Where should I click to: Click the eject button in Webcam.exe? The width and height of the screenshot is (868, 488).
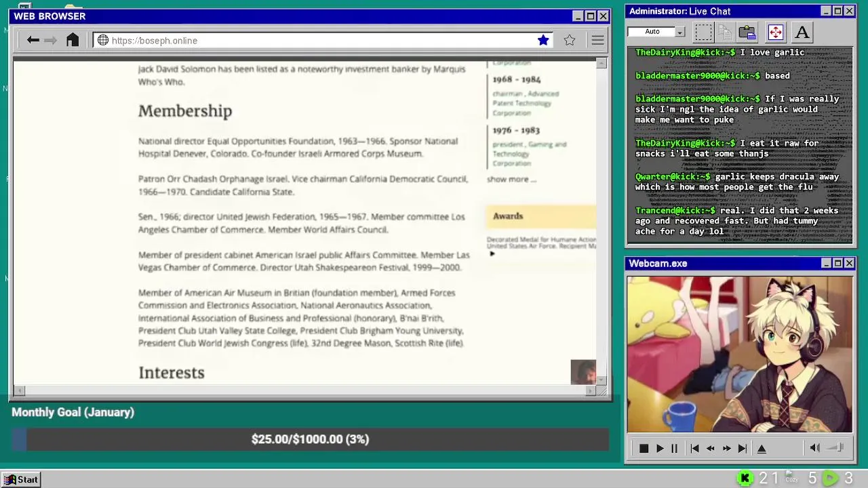click(762, 449)
